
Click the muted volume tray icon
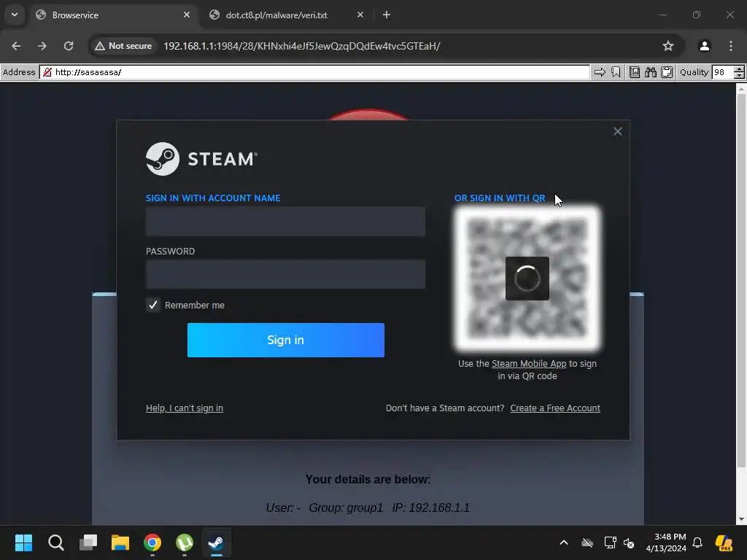coord(630,542)
